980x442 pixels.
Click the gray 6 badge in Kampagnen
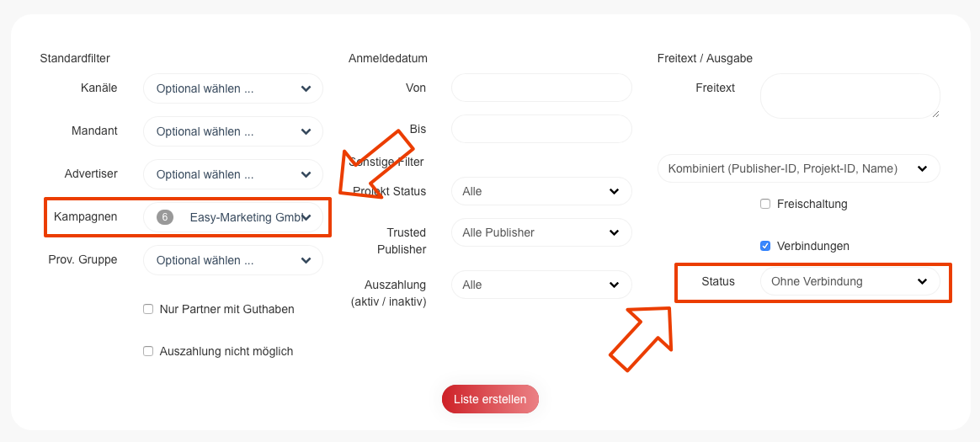pos(165,217)
